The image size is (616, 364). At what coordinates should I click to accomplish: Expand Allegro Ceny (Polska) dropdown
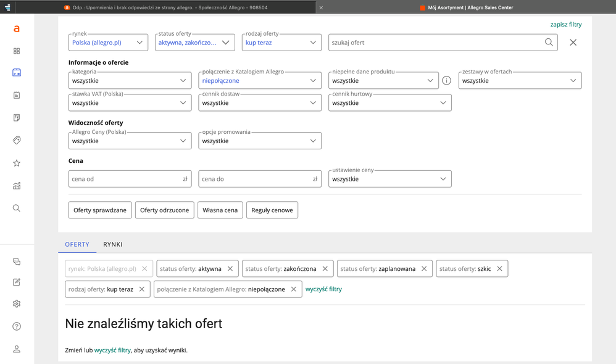click(130, 141)
